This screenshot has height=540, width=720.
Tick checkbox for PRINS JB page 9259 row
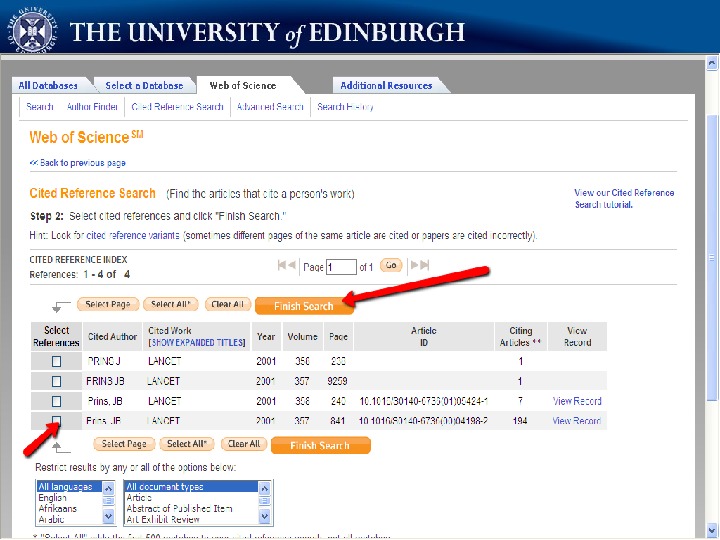pyautogui.click(x=56, y=381)
